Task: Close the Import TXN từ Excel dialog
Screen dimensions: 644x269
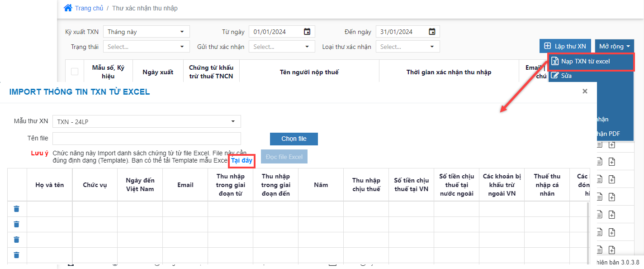Action: tap(585, 91)
